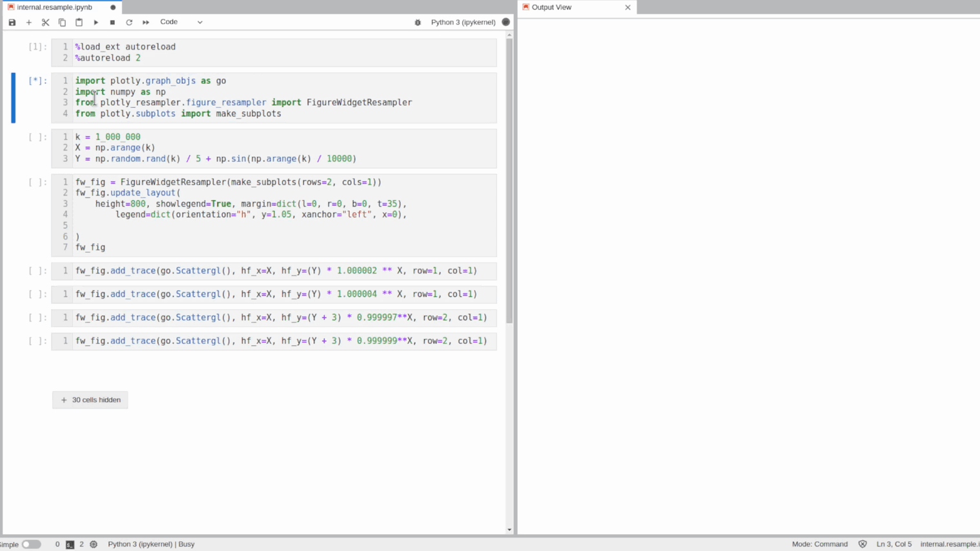980x551 pixels.
Task: Run the selected cell
Action: point(96,22)
